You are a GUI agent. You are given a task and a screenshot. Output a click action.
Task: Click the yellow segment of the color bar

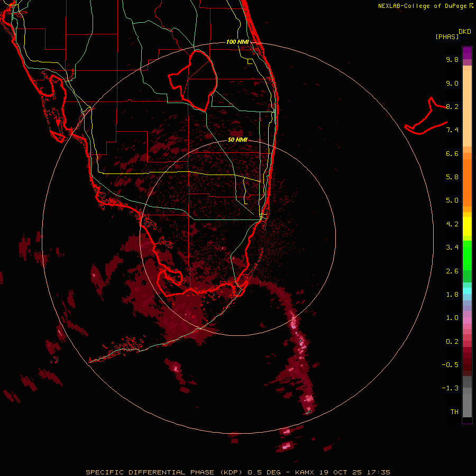(467, 226)
